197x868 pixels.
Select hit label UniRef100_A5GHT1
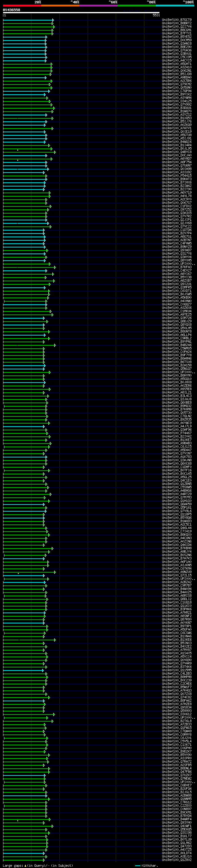click(177, 64)
